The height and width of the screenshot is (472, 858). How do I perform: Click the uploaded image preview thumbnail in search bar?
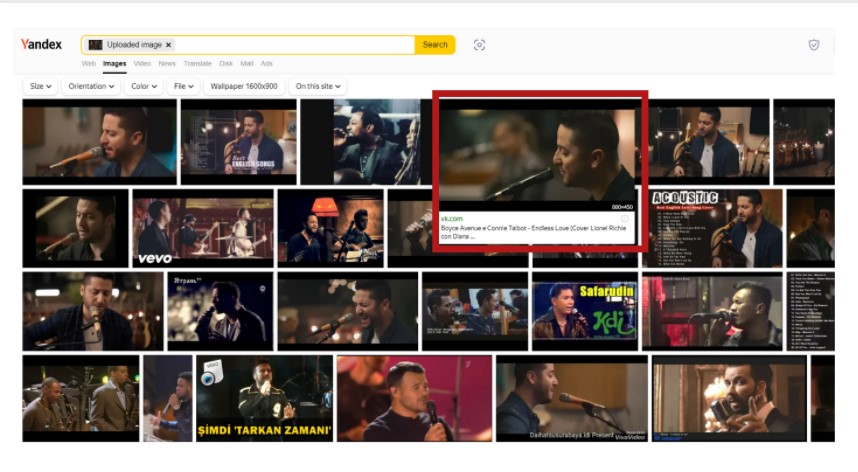[x=95, y=45]
